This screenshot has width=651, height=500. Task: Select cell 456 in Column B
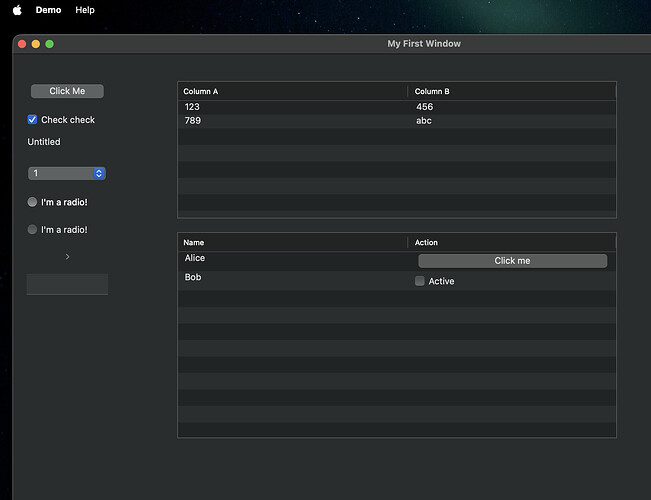click(x=425, y=107)
